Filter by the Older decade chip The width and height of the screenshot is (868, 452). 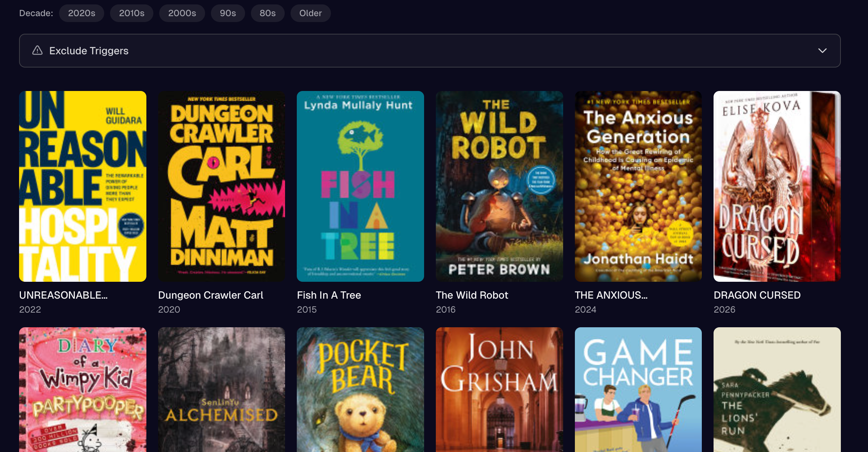point(310,13)
